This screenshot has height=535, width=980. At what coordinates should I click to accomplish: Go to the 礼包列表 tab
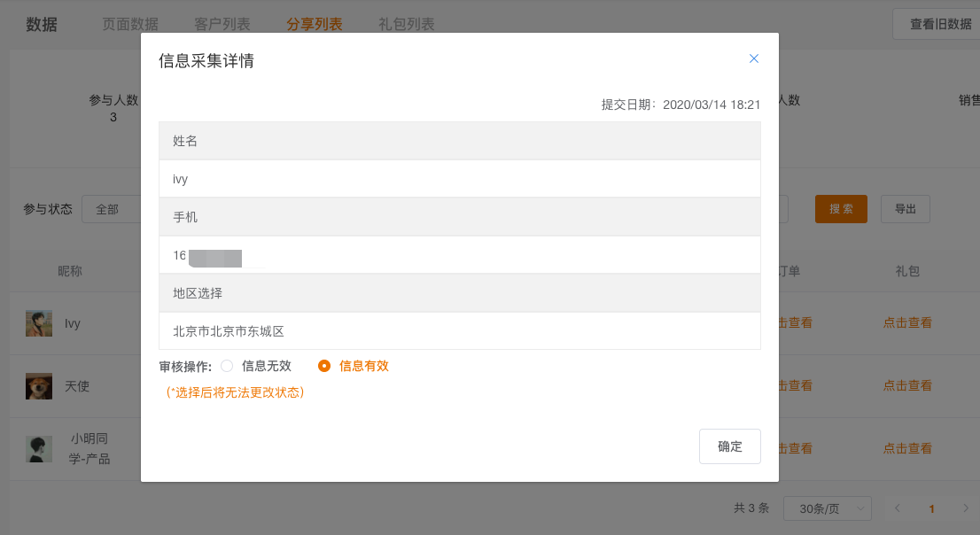[406, 24]
